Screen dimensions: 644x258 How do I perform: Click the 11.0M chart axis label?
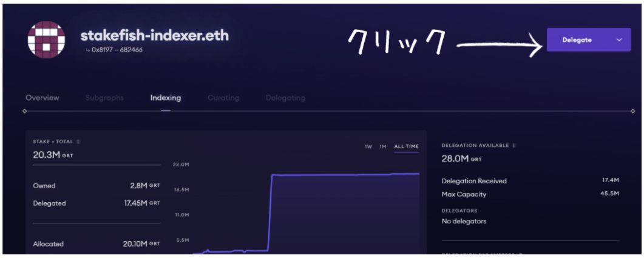(181, 215)
